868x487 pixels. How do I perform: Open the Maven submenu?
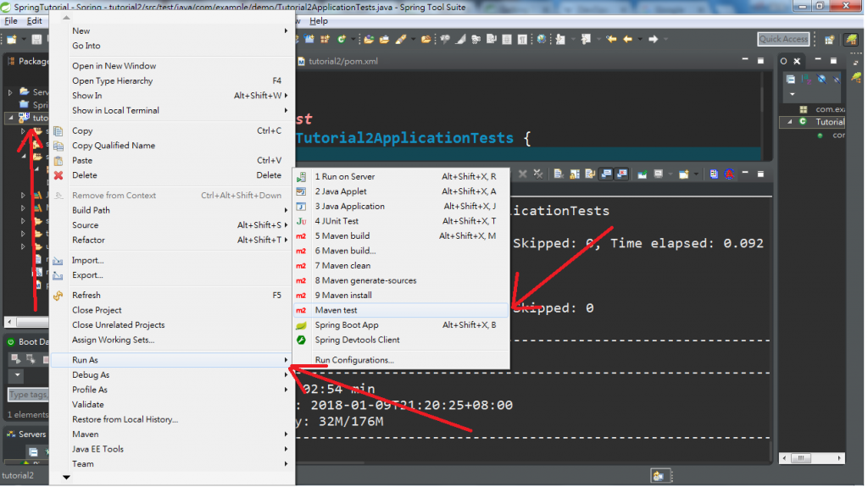[x=172, y=434]
